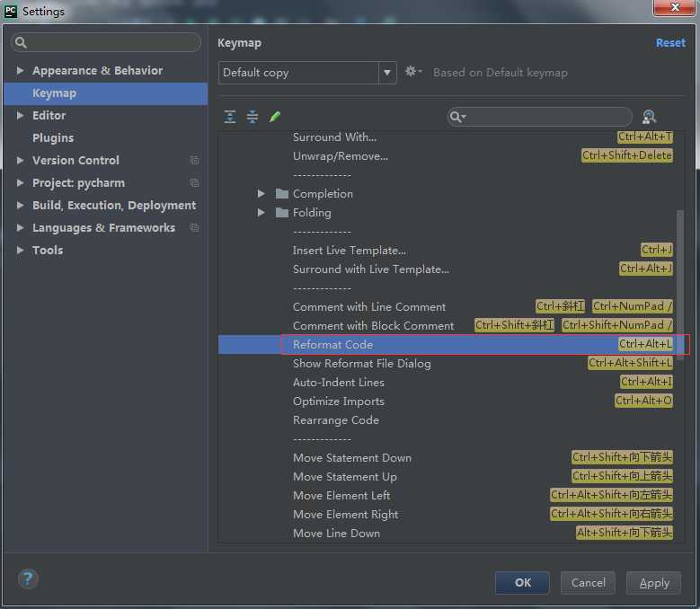This screenshot has width=700, height=609.
Task: Expand Build, Execution, Deployment arrow
Action: 20,205
